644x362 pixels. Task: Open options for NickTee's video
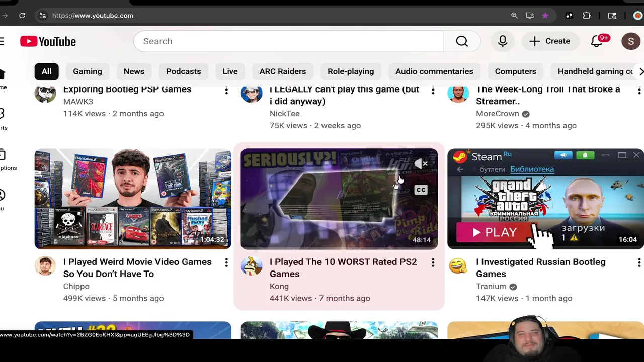[x=433, y=90]
